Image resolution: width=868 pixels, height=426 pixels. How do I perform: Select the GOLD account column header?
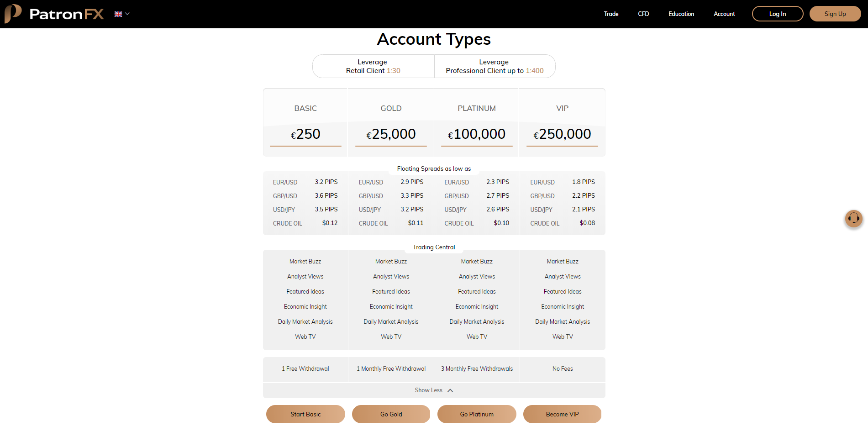pyautogui.click(x=391, y=108)
